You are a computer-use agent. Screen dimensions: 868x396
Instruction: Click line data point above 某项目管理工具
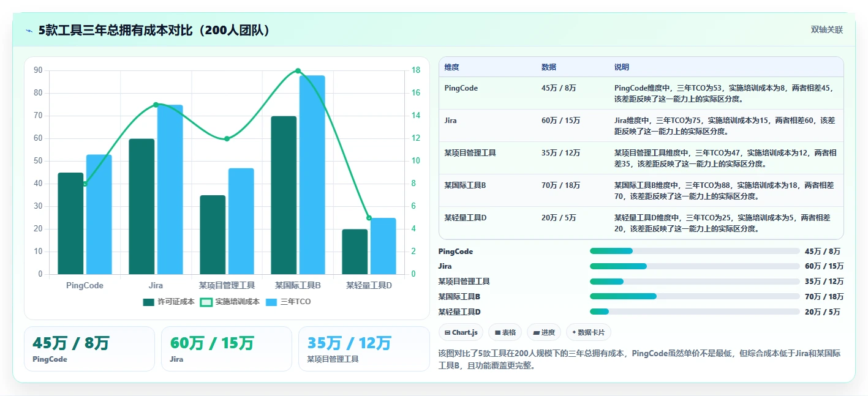coord(227,139)
